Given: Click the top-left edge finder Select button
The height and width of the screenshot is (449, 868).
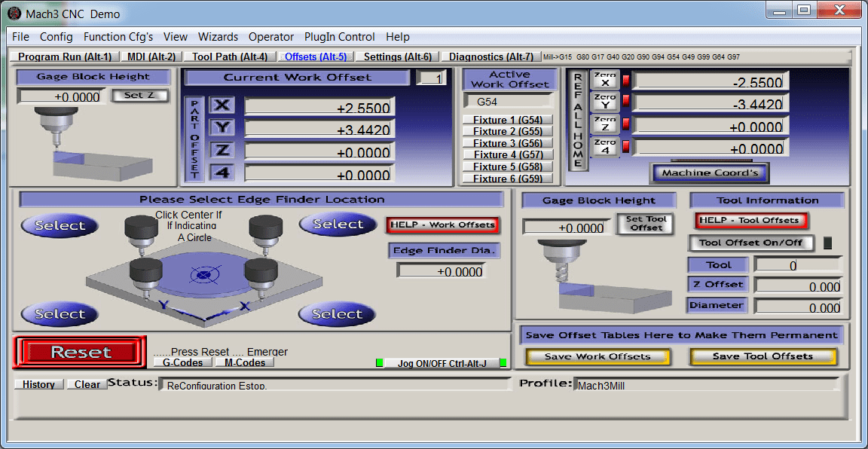Looking at the screenshot, I should click(60, 225).
